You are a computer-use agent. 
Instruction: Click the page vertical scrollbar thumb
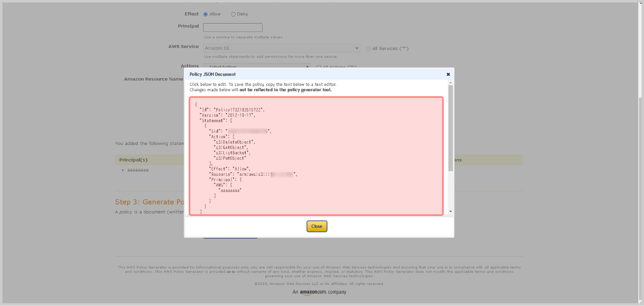641,198
